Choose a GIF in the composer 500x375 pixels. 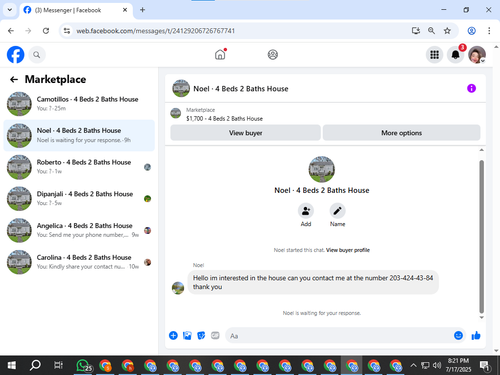215,335
